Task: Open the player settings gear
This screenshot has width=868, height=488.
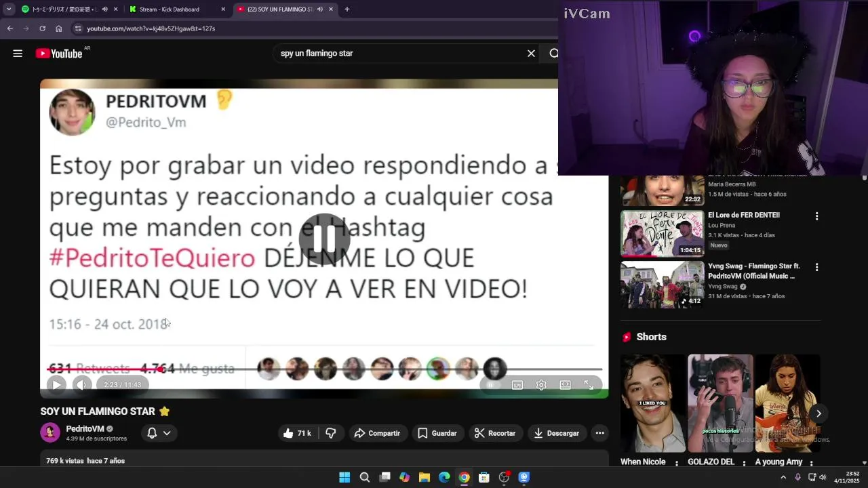Action: tap(541, 385)
